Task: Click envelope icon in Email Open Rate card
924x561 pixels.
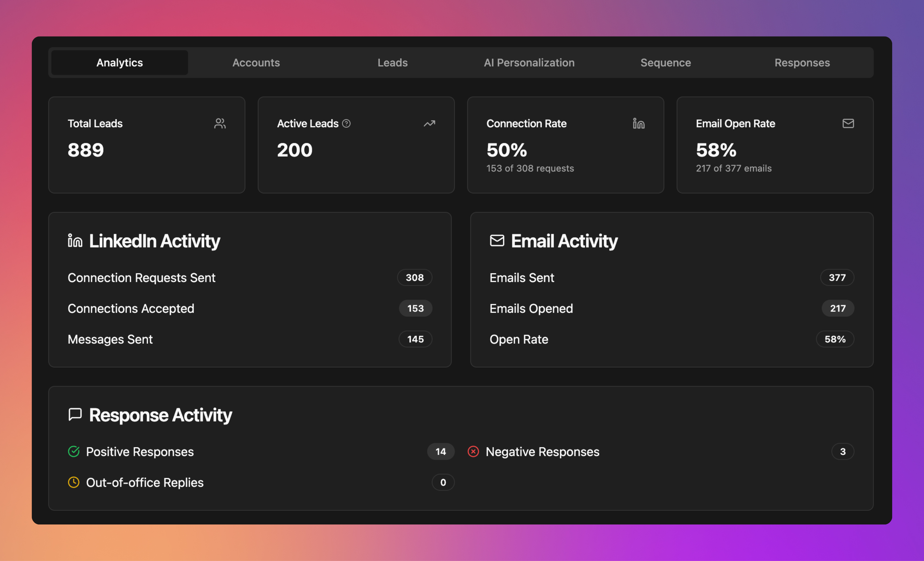Action: pyautogui.click(x=848, y=123)
